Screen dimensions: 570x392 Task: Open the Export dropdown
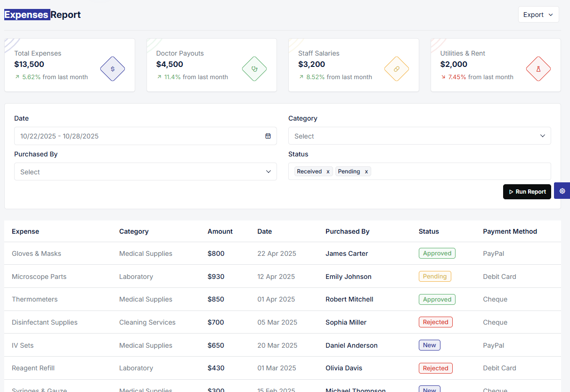click(x=538, y=15)
